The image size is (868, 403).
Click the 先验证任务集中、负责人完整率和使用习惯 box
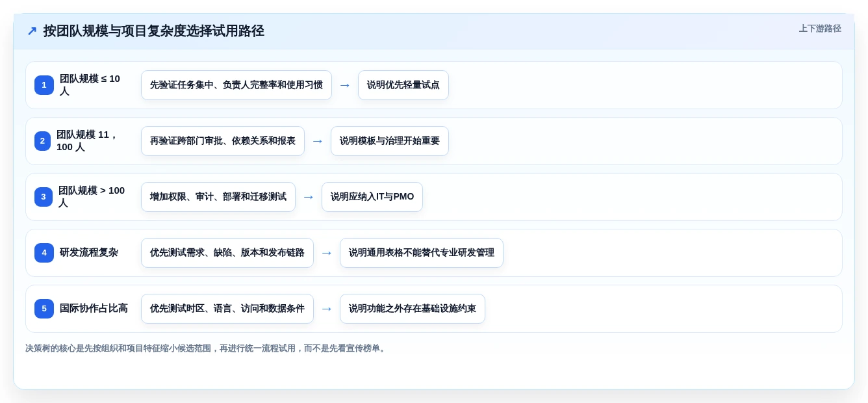click(236, 85)
